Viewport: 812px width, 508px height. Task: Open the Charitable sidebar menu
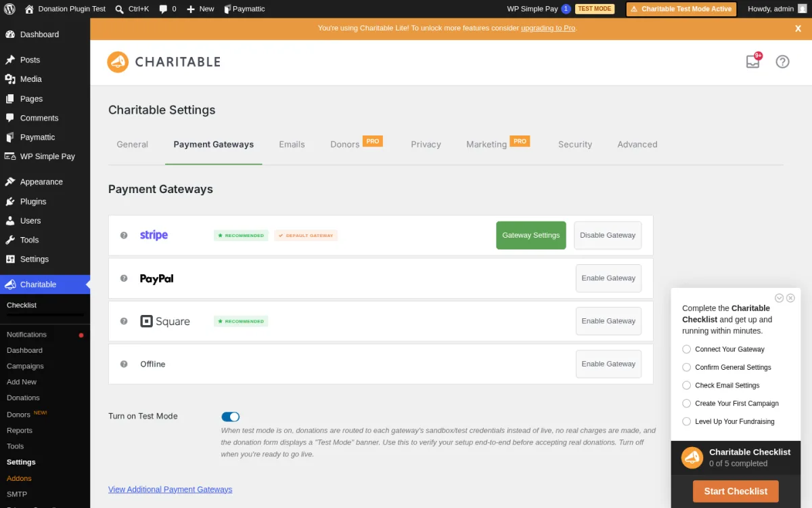pyautogui.click(x=45, y=284)
